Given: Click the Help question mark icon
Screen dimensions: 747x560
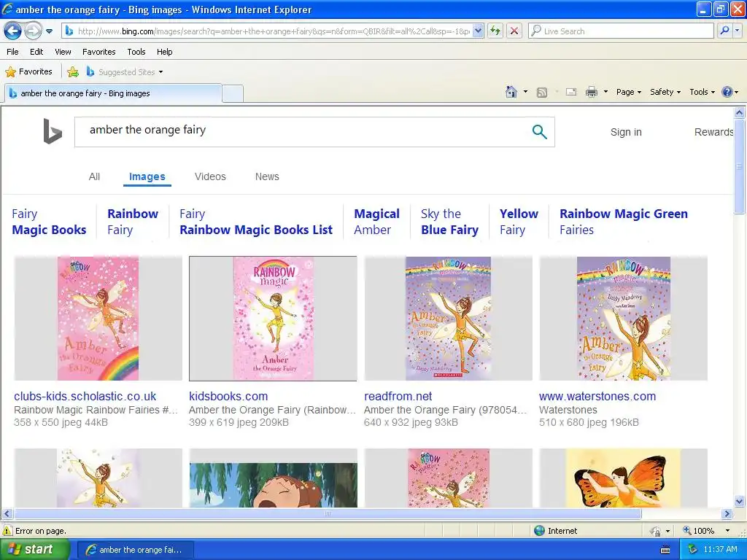Looking at the screenshot, I should click(x=727, y=92).
